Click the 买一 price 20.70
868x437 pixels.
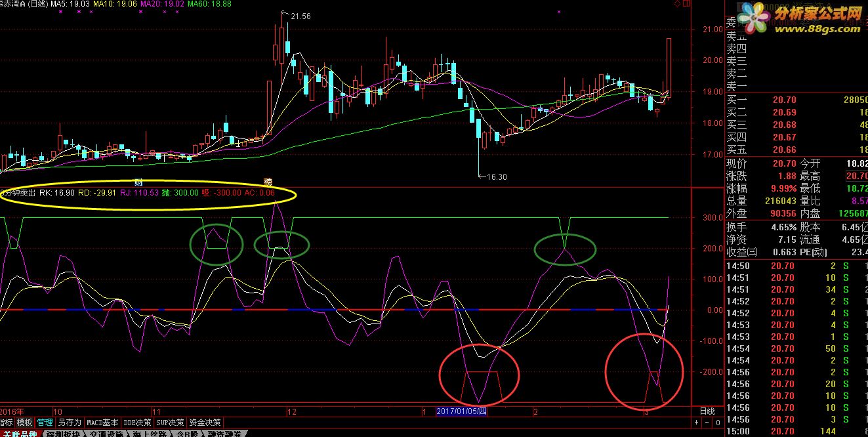784,100
